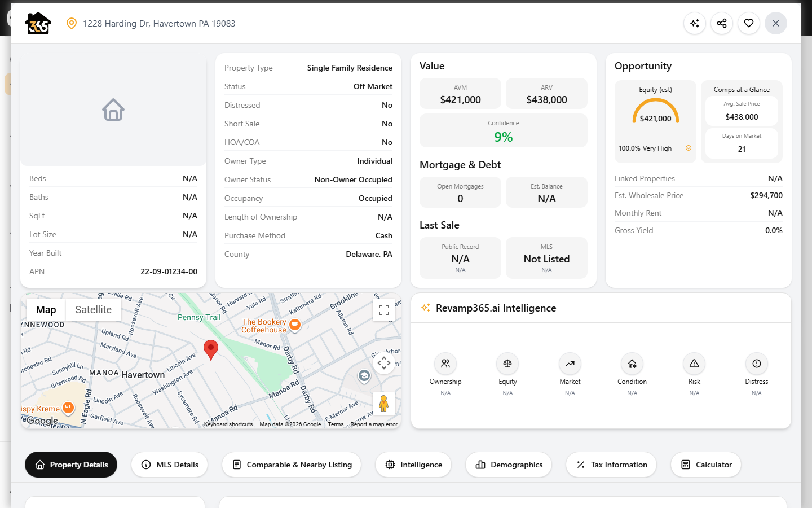This screenshot has width=812, height=508.
Task: Click The Bookery Coffeehouse map marker
Action: pos(295,325)
